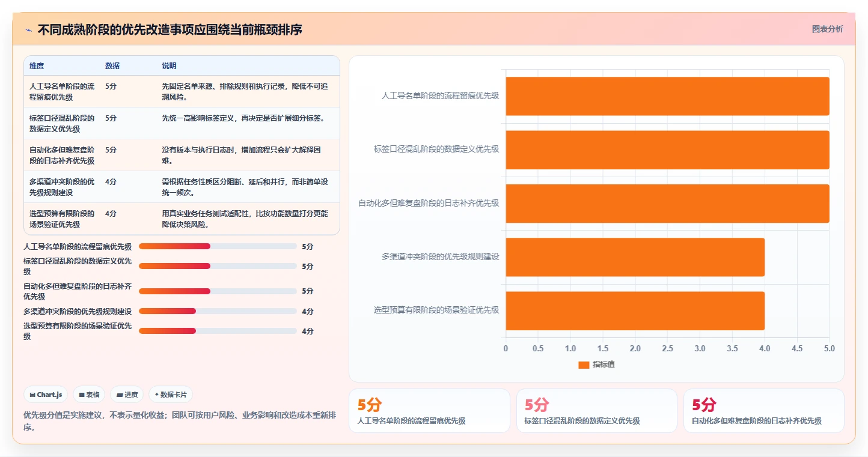
Task: Click the chart bar for 选型预算有限阶段的场景验证优先级
Action: coord(635,310)
